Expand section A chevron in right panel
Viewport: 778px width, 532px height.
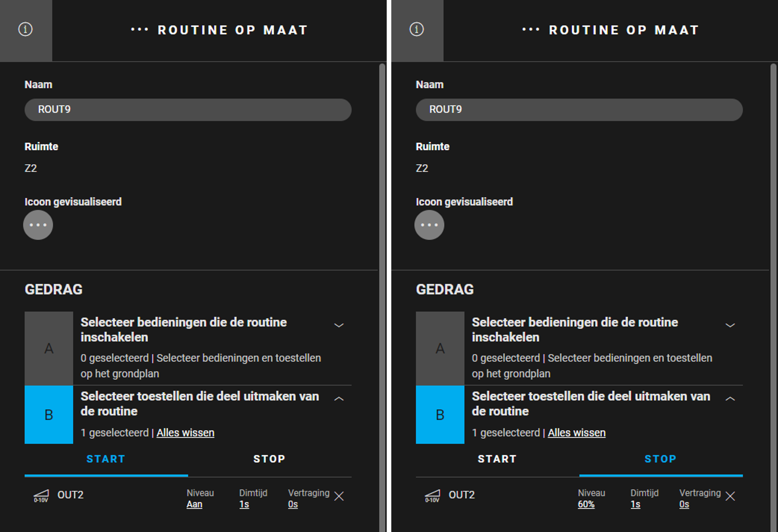[x=730, y=325]
